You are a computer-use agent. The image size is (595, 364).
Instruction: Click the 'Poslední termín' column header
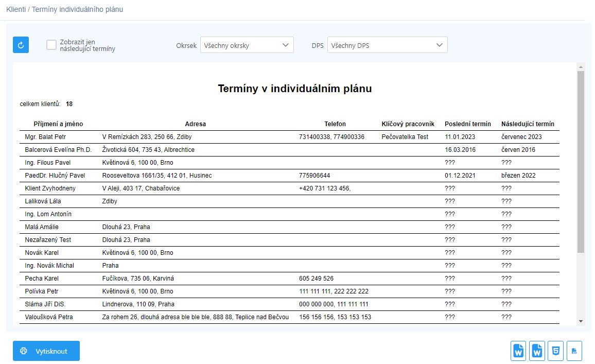coord(468,124)
